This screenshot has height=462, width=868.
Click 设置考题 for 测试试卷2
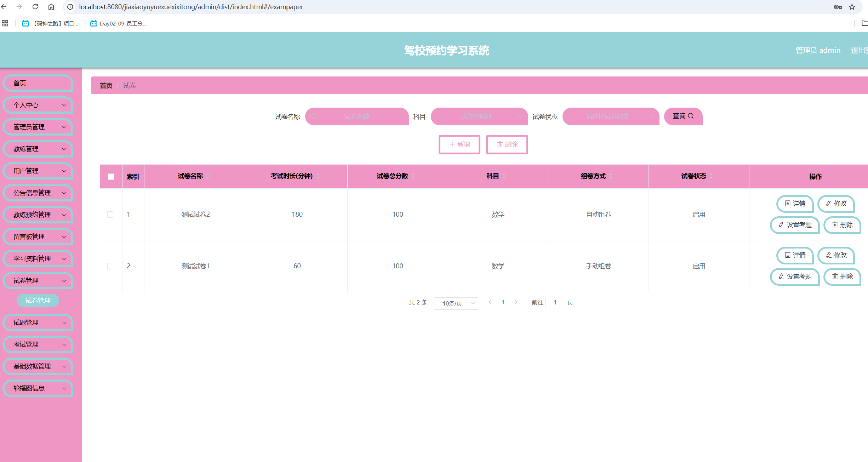click(795, 225)
